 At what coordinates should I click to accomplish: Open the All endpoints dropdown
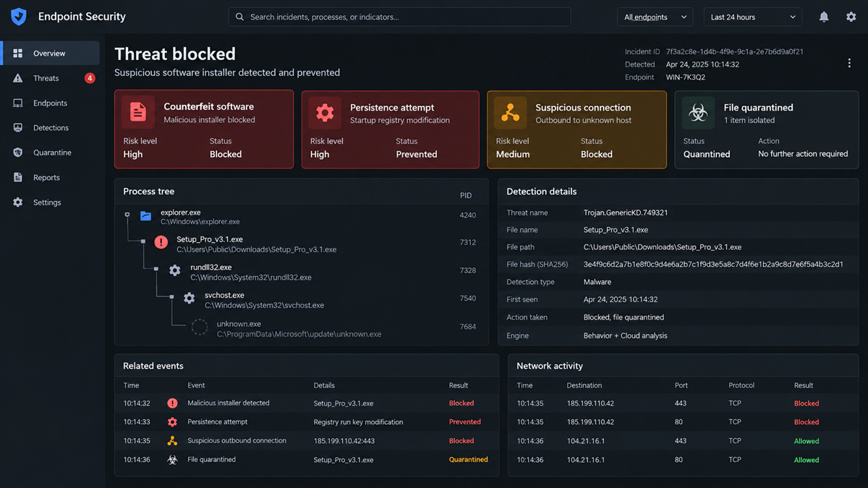click(655, 17)
